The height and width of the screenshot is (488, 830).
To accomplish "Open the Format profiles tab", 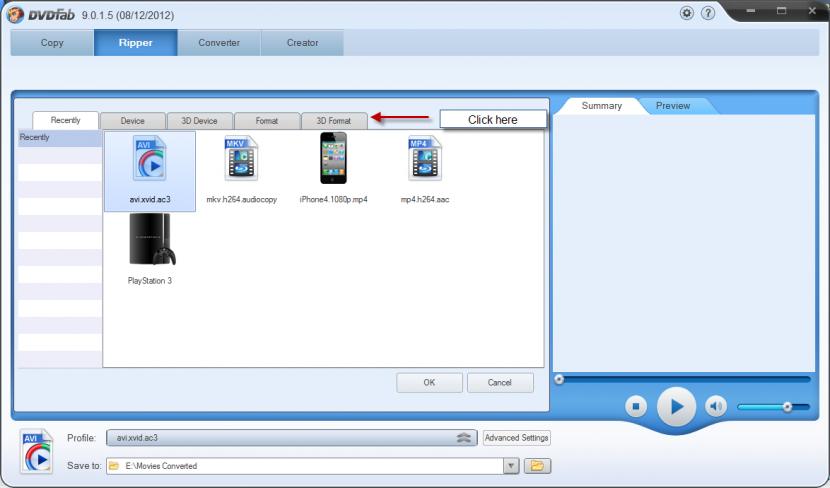I will 267,121.
